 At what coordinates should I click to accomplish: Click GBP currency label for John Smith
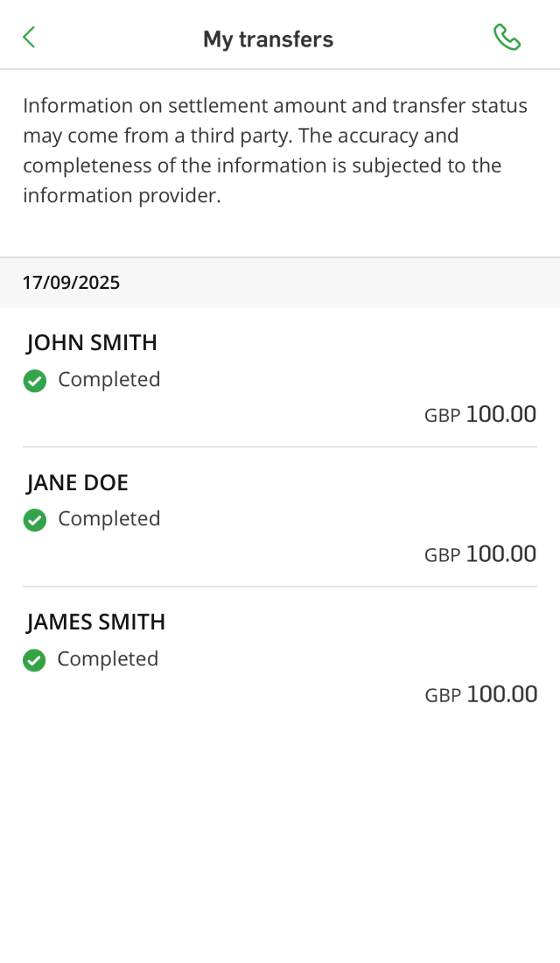(442, 416)
